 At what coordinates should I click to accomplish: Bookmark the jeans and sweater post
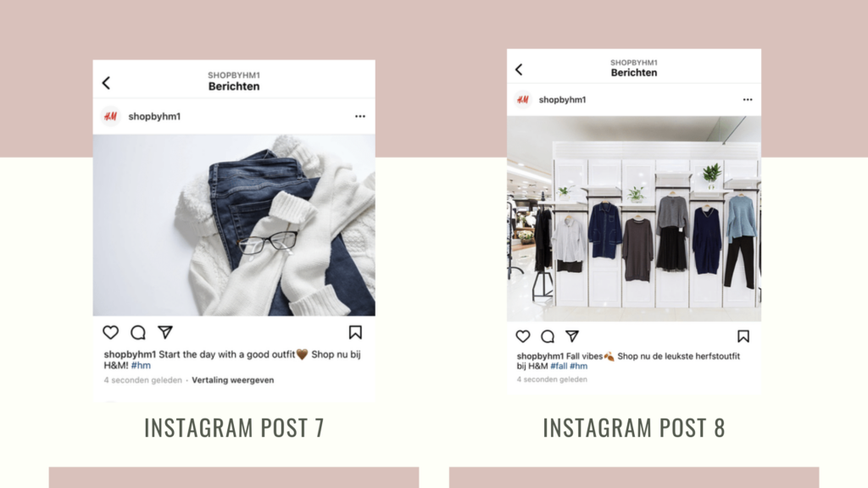click(355, 332)
